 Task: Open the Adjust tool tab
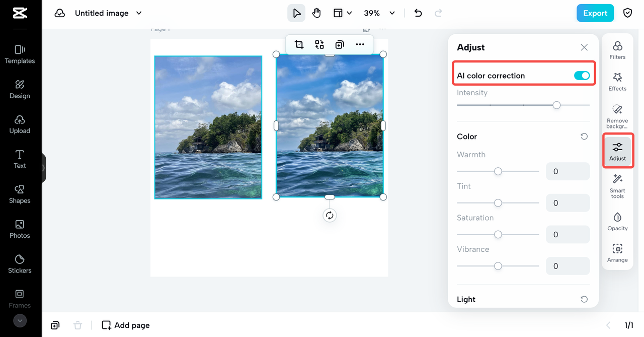617,151
